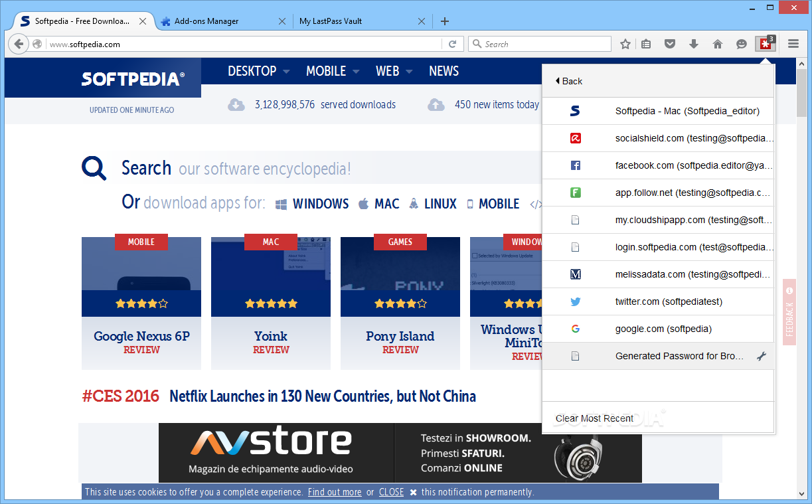Click the Twitter bird icon in LastPass list
Image resolution: width=812 pixels, height=504 pixels.
pos(576,301)
